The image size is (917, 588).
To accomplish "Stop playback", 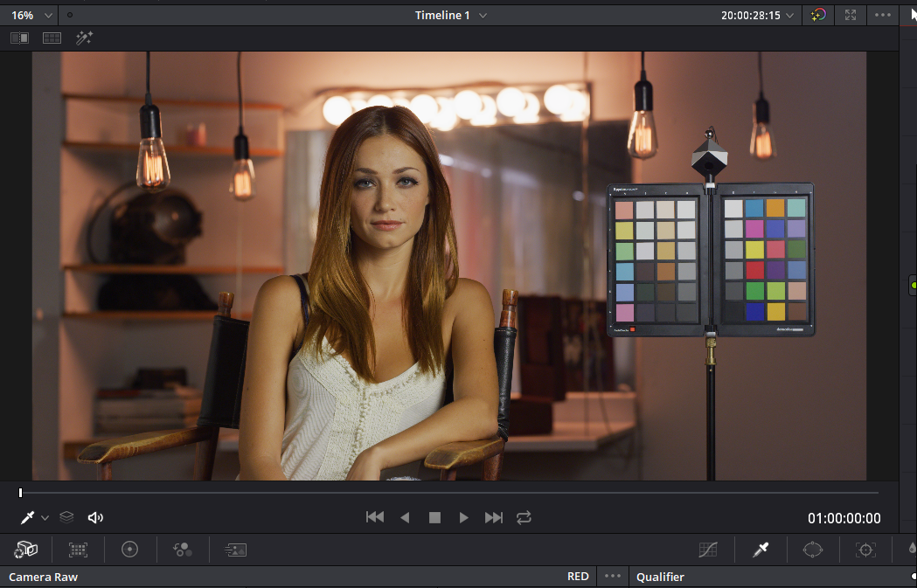I will pos(434,517).
